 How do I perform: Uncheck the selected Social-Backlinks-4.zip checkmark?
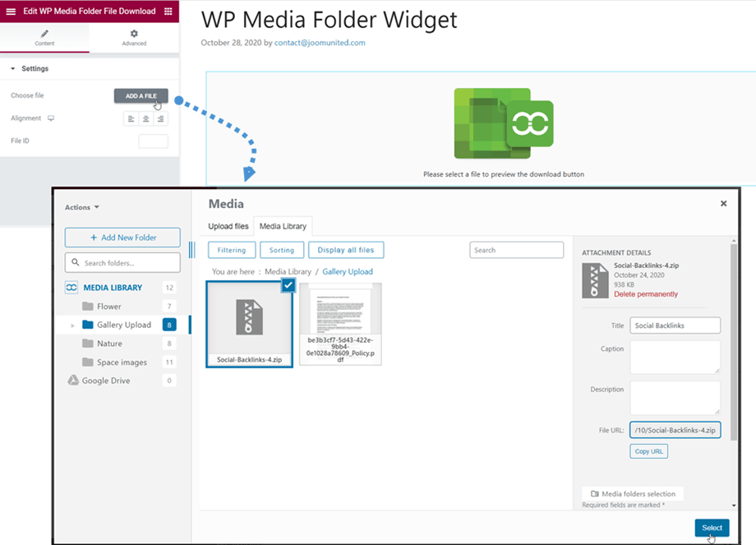[288, 284]
